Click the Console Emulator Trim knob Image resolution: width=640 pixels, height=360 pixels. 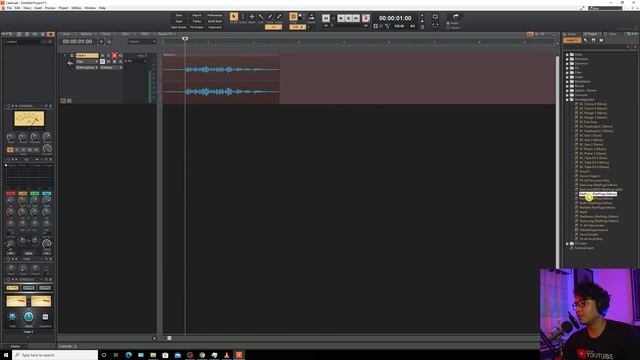pos(12,317)
